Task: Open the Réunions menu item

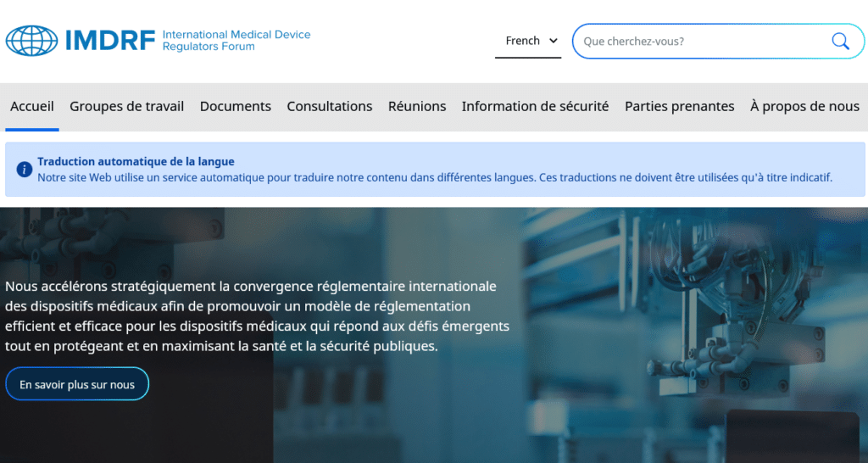Action: pyautogui.click(x=417, y=106)
